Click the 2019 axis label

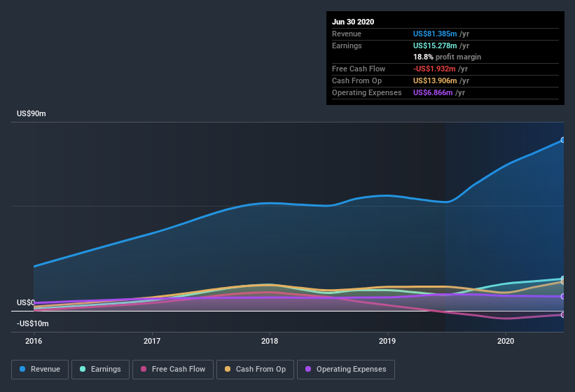click(x=387, y=341)
